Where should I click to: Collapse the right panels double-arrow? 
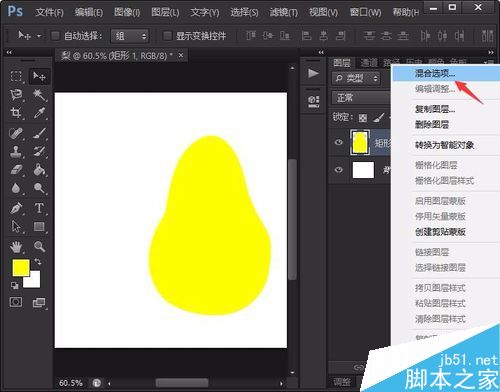(x=491, y=52)
